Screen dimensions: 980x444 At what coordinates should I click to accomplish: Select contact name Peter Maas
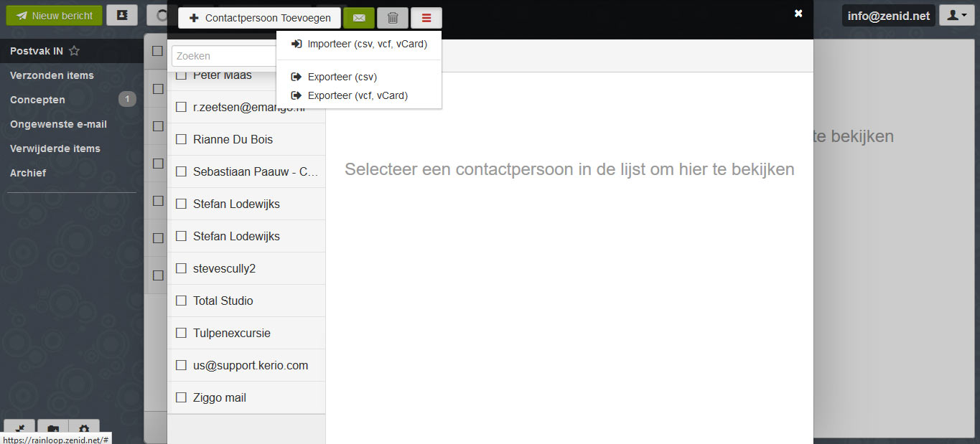222,75
